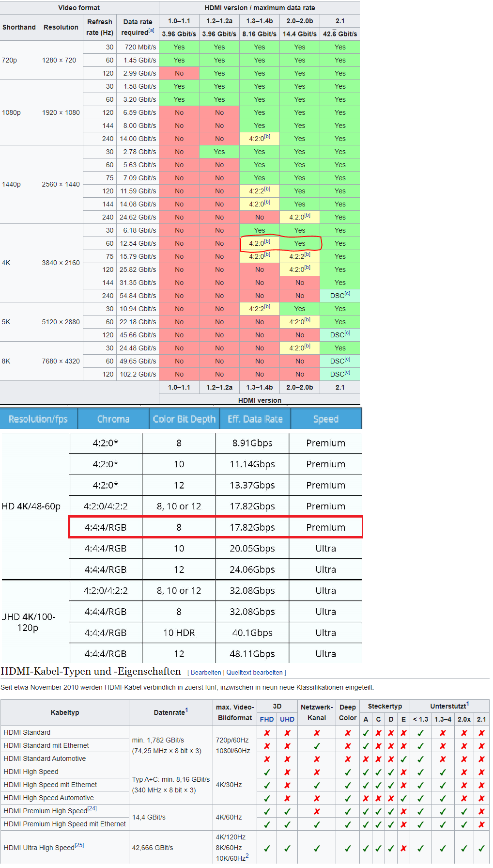
Task: Click the Color Bit Depth column header
Action: (x=184, y=419)
